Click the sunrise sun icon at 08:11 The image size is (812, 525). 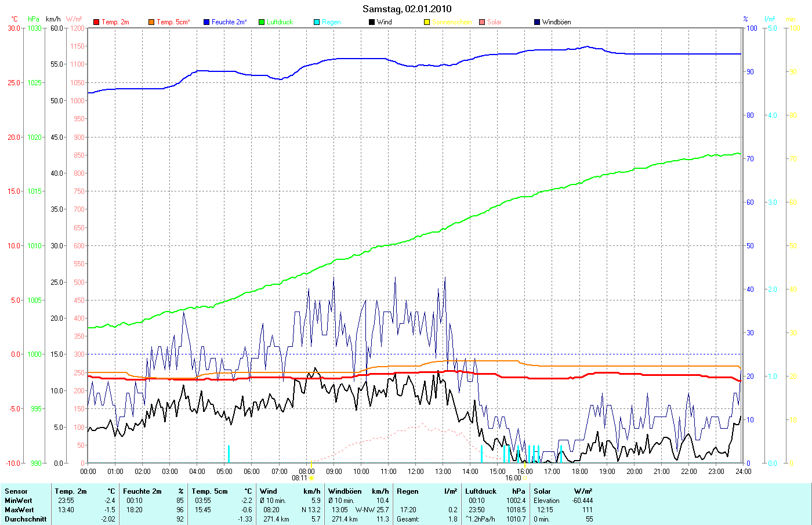311,479
